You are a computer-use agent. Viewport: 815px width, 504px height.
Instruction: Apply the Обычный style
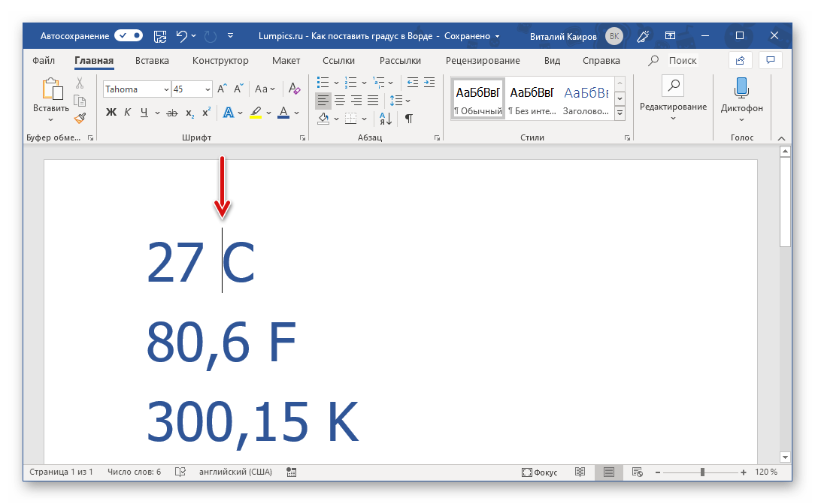pos(478,99)
